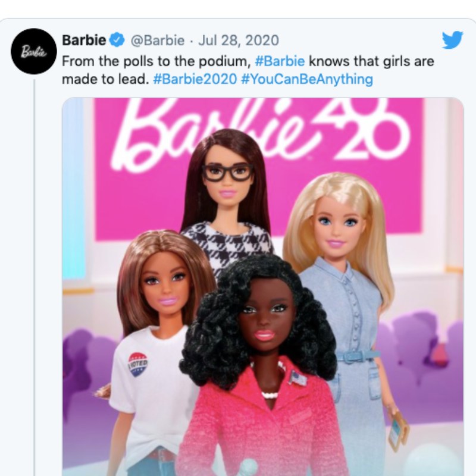Open the Barbie display name link

coord(84,40)
